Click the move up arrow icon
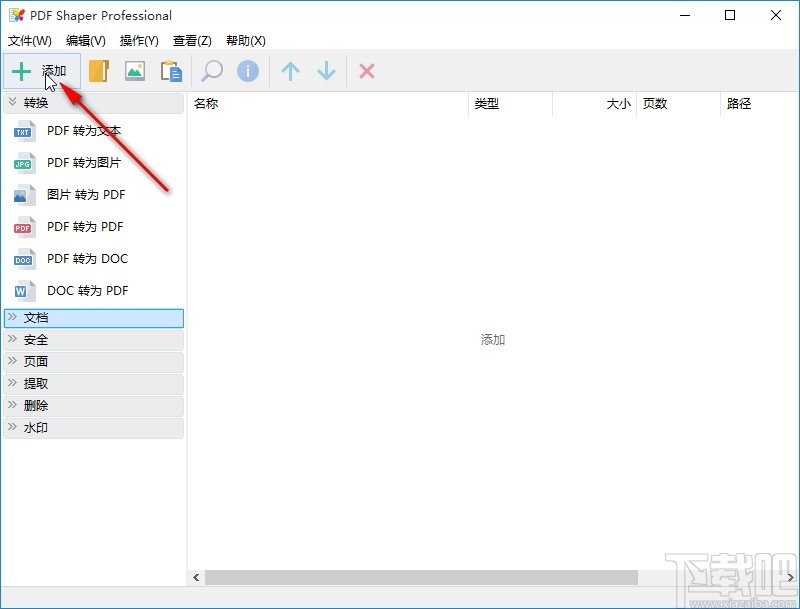Screen dimensions: 800x609 [290, 71]
